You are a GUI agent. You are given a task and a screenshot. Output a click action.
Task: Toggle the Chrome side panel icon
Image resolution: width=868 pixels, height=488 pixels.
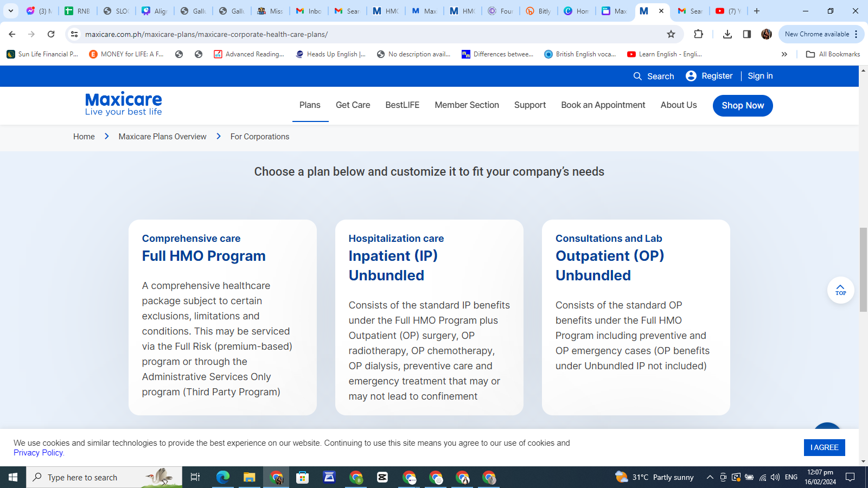pyautogui.click(x=747, y=34)
